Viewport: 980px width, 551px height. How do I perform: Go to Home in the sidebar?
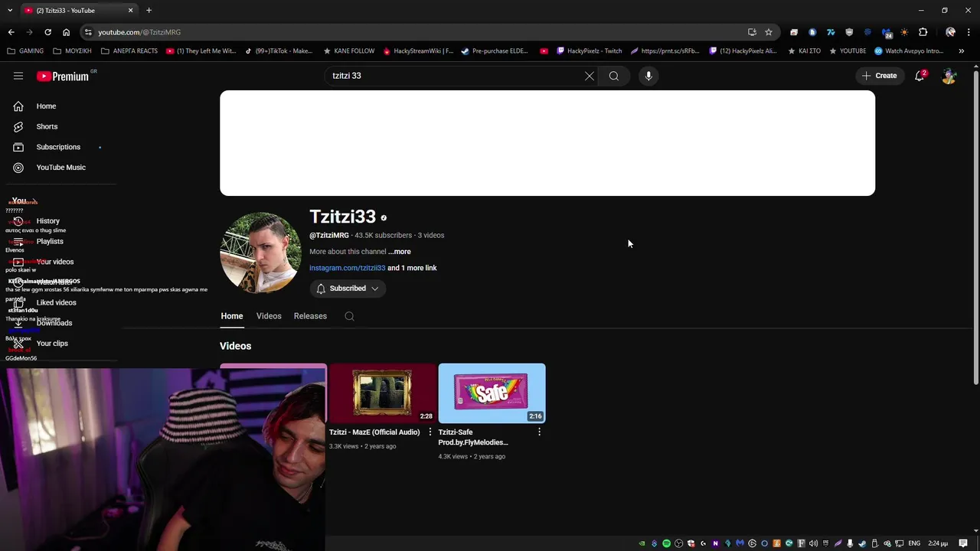click(x=46, y=106)
